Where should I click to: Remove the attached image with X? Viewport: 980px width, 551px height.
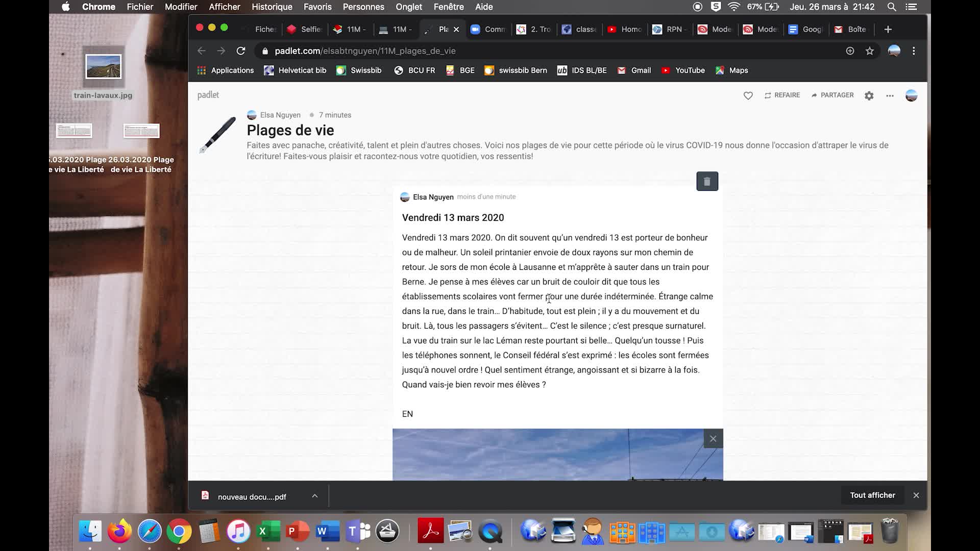713,439
